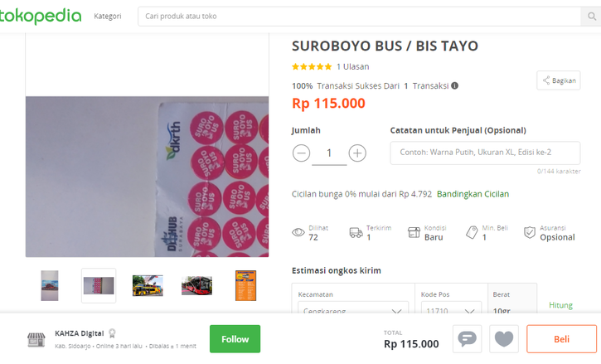Expand the Kode Pos dropdown

click(470, 312)
